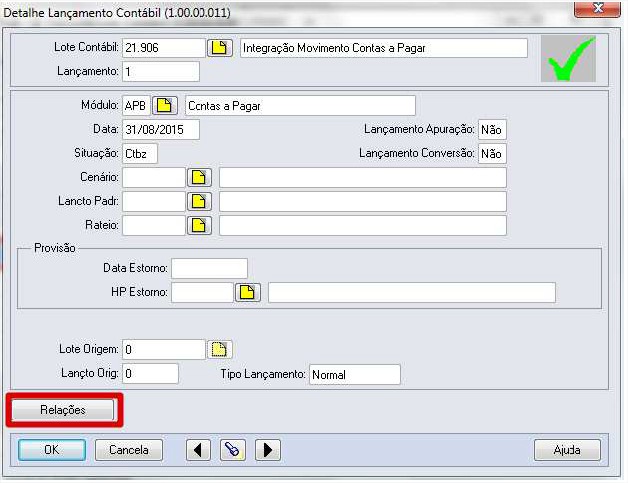Click the 'Lote Contábil:' label
This screenshot has width=628, height=483.
(86, 47)
